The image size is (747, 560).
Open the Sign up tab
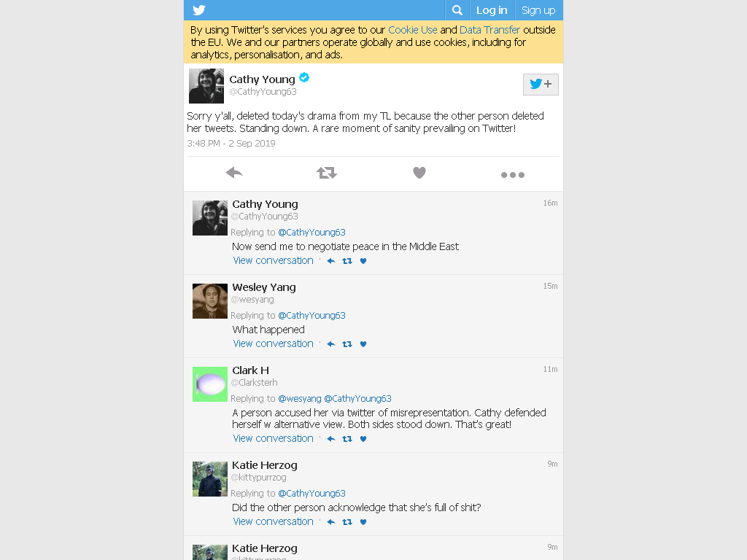tap(538, 10)
